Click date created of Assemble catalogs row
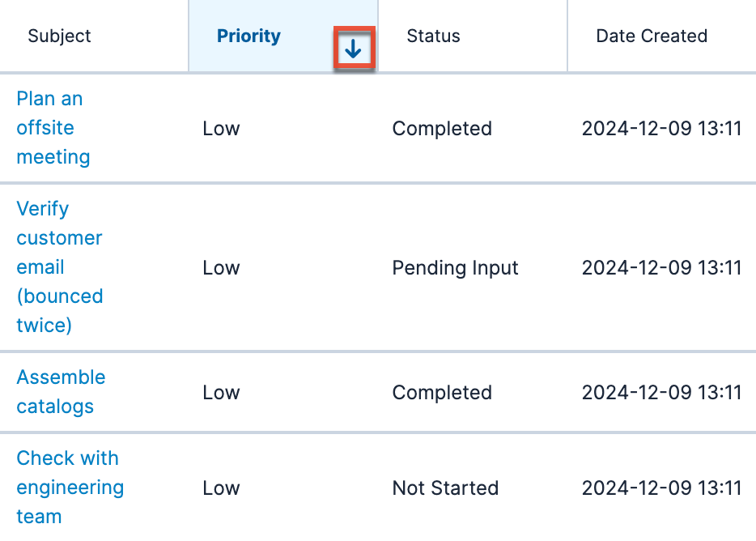The width and height of the screenshot is (756, 541). 661,393
